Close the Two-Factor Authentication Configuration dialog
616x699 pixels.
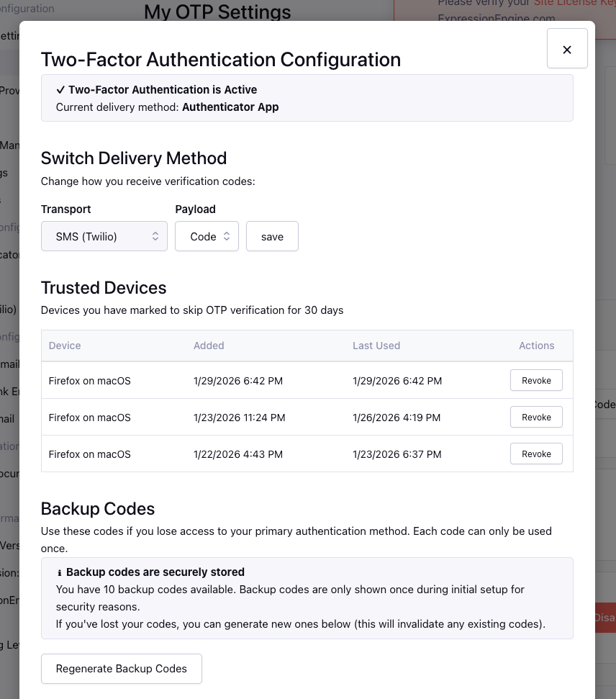click(567, 49)
